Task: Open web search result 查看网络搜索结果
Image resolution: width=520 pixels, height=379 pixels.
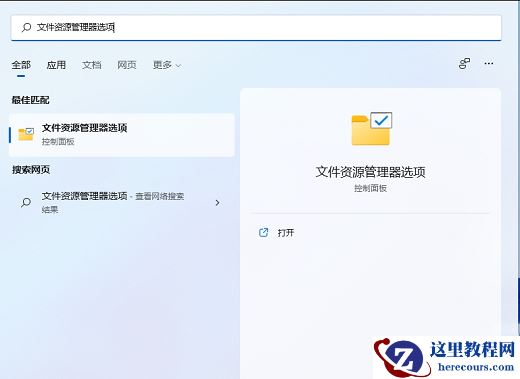Action: click(122, 202)
